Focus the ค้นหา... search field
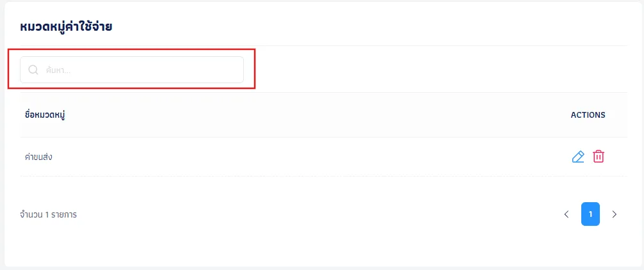 tap(132, 70)
